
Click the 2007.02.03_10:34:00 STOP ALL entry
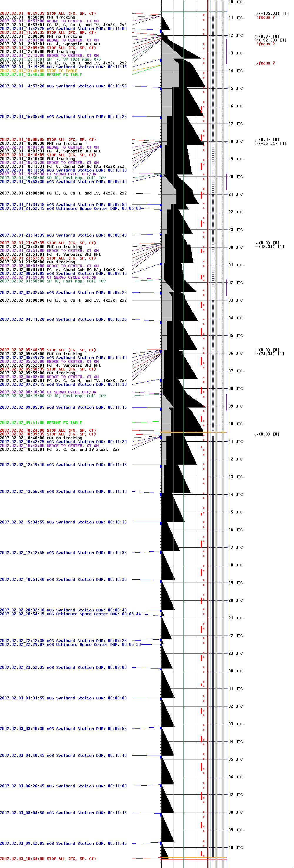pos(48,859)
